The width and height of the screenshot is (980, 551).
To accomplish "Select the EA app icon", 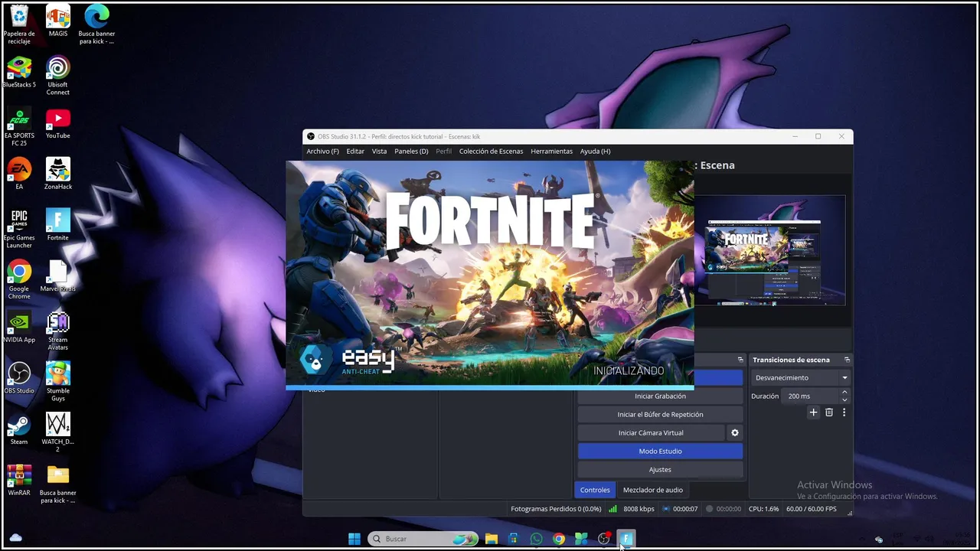I will coord(19,174).
